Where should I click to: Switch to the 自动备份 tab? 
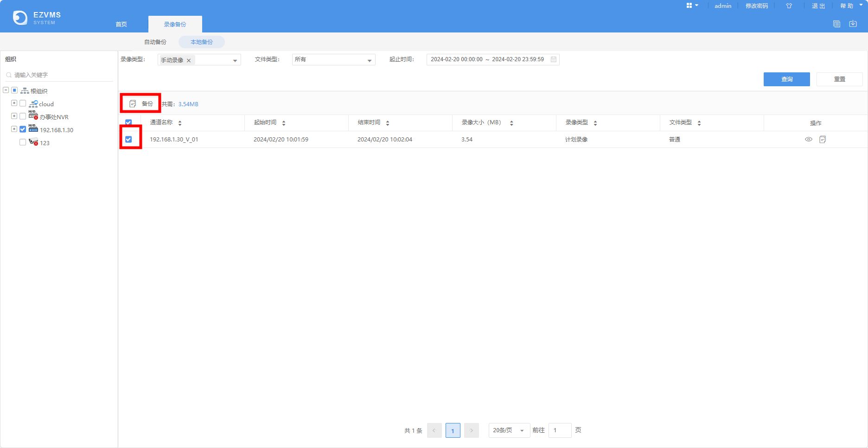coord(155,42)
